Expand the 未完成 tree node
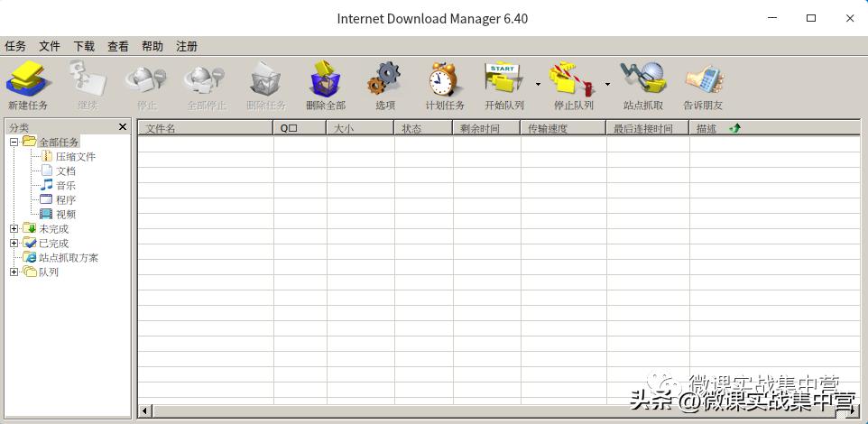868x424 pixels. pyautogui.click(x=14, y=228)
